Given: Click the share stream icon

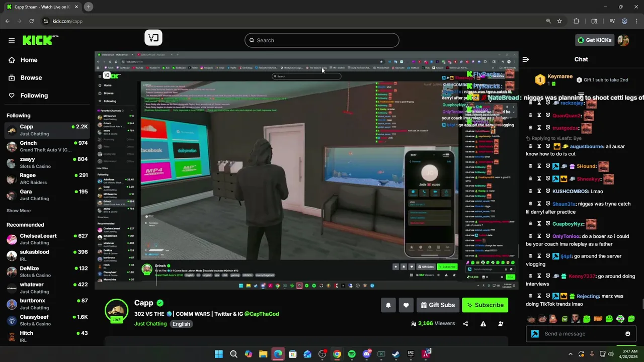Looking at the screenshot, I should (x=465, y=324).
